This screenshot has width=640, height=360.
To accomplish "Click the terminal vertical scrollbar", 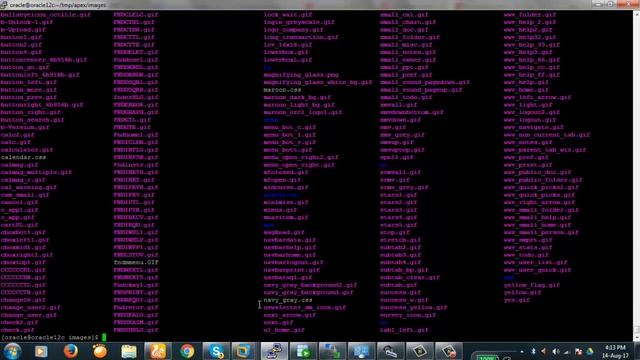I will [x=636, y=176].
